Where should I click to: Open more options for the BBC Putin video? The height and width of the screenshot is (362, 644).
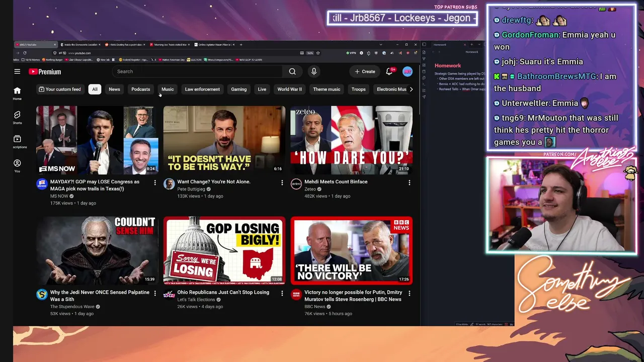(x=410, y=293)
